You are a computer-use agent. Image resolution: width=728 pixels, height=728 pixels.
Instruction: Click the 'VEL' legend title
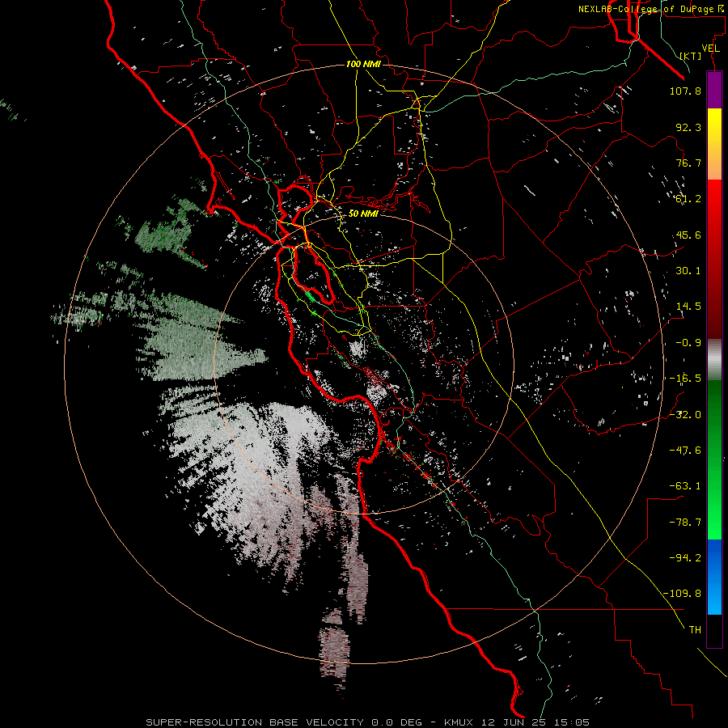pos(710,49)
